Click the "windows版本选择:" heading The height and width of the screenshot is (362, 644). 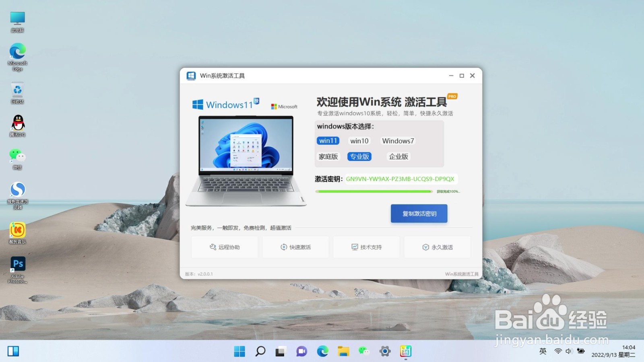(x=345, y=126)
